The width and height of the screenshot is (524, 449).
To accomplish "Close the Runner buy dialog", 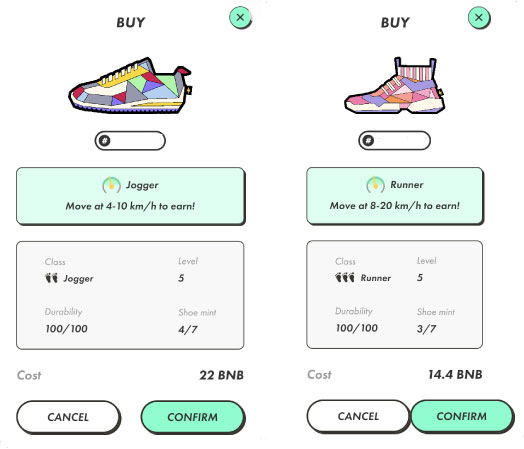I will click(479, 18).
